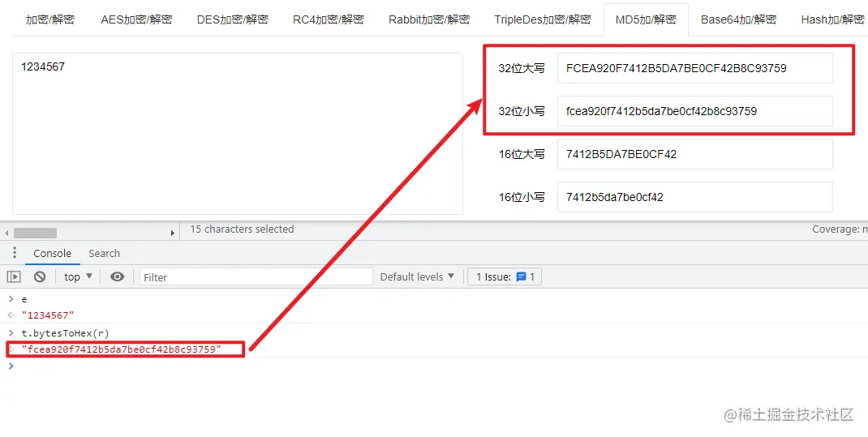Switch to the Base64加/解密 tab
The width and height of the screenshot is (868, 437).
(738, 20)
